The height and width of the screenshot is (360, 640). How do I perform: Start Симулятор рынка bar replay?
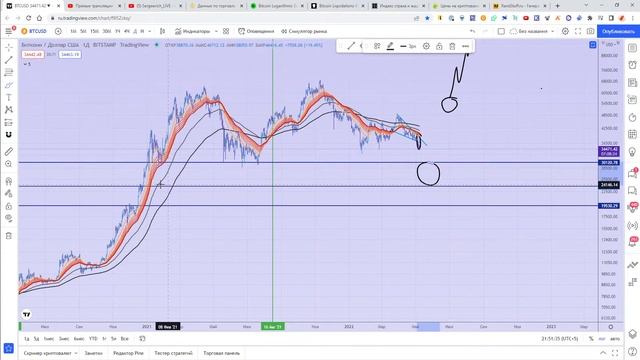(x=304, y=31)
